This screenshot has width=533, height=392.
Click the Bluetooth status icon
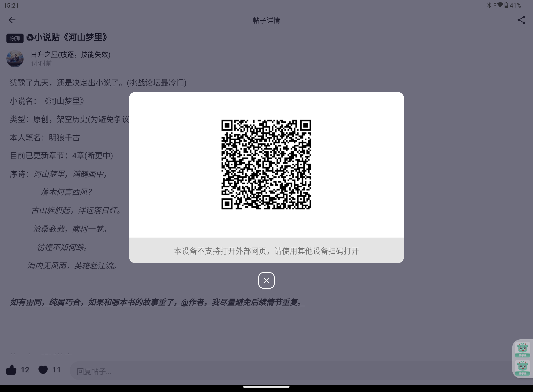pos(489,5)
